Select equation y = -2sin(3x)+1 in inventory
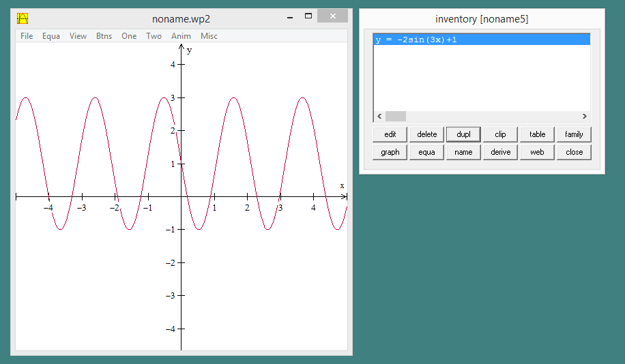This screenshot has width=625, height=364. (416, 40)
